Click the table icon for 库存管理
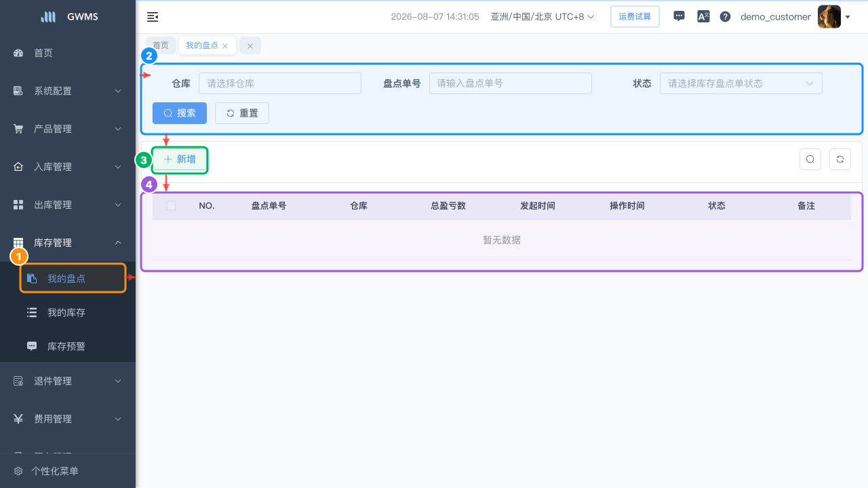This screenshot has width=868, height=488. click(18, 243)
